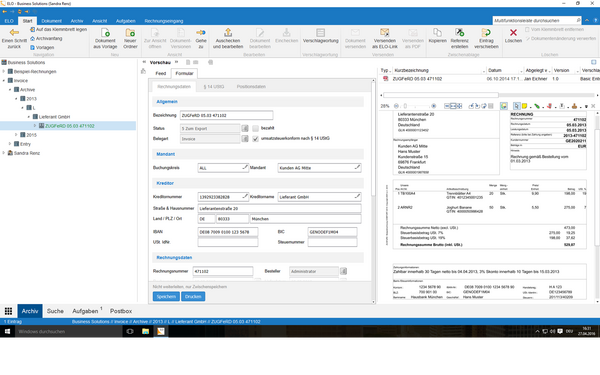Click the Windows durchsuchen taskbar search
600x375 pixels.
click(69, 331)
